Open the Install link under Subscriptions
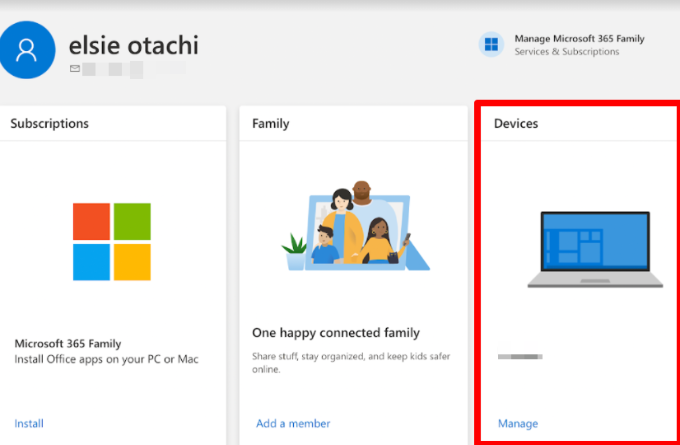The image size is (680, 445). tap(29, 423)
